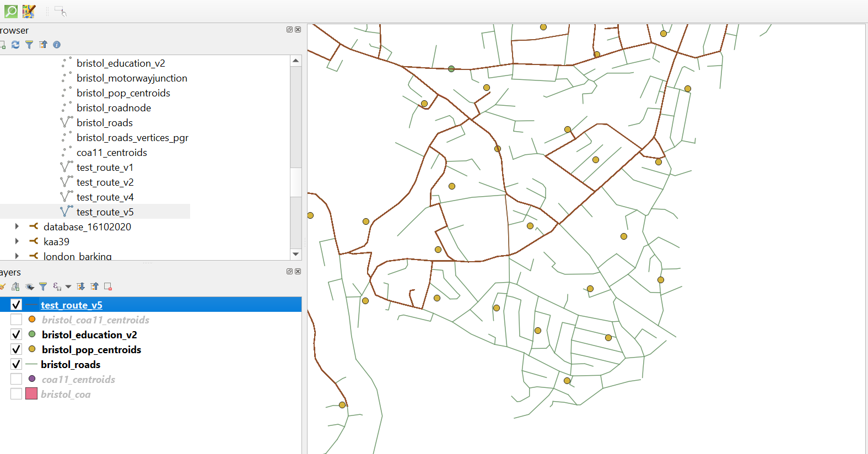Screen dimensions: 868x454
Task: Open Manage Map Themes eye icon
Action: coord(30,287)
